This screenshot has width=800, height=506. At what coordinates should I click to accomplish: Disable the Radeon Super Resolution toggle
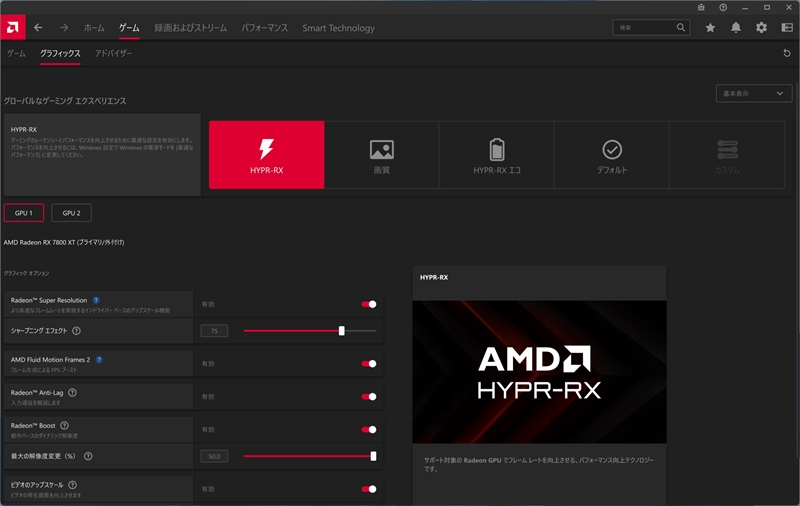(369, 304)
